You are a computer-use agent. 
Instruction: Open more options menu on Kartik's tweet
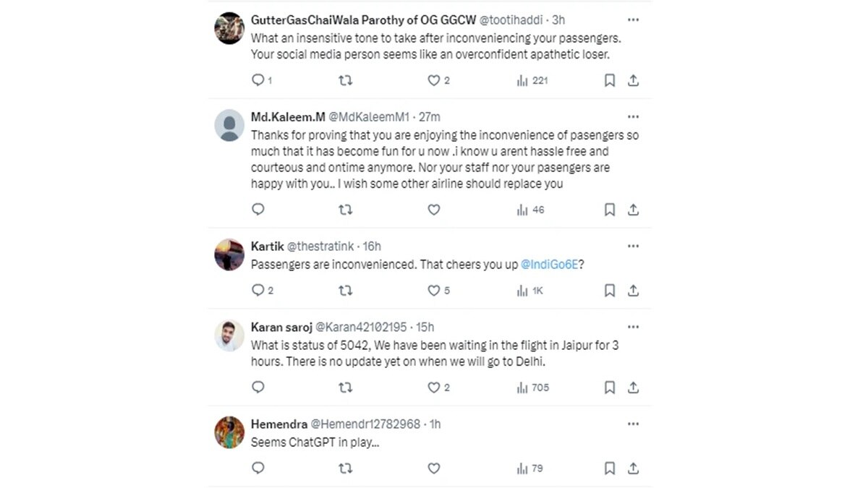pyautogui.click(x=633, y=247)
